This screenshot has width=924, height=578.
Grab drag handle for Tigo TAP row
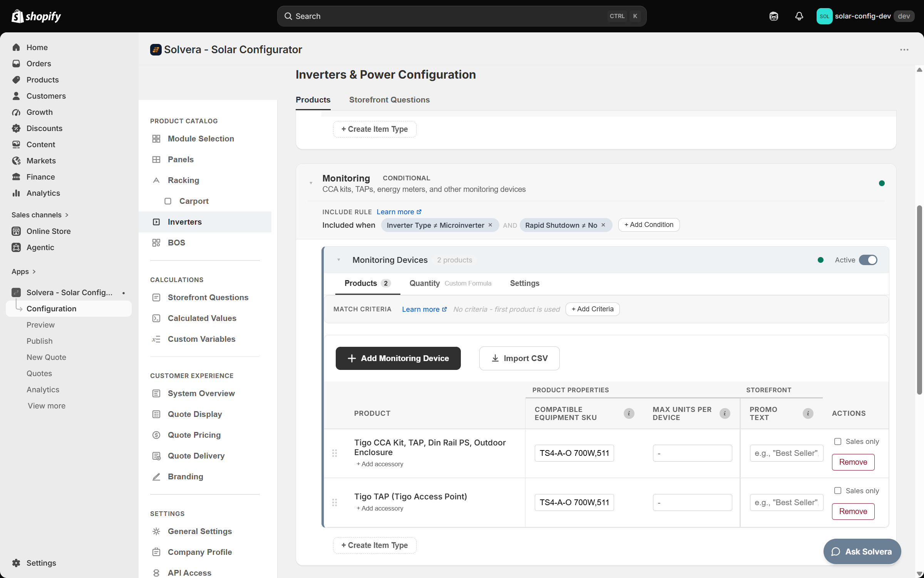[335, 502]
